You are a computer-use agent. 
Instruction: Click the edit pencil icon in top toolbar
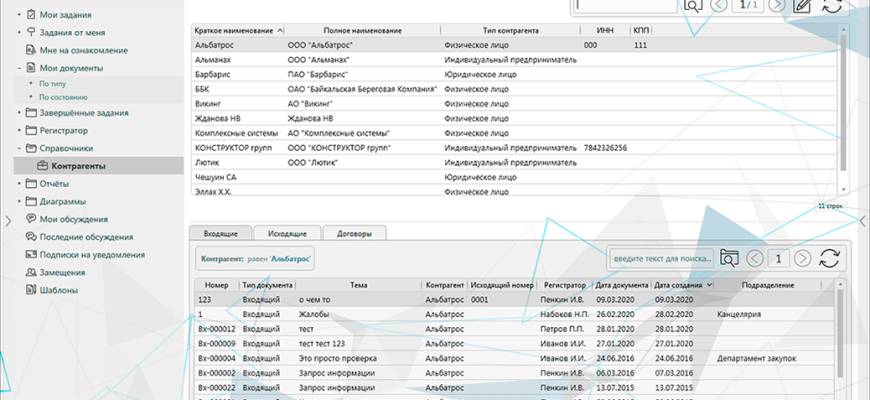pyautogui.click(x=801, y=5)
